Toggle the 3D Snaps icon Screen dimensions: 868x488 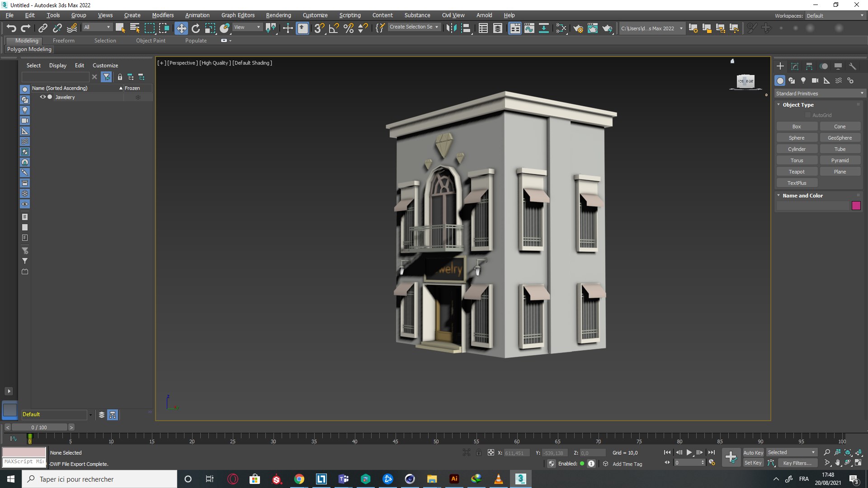tap(319, 28)
